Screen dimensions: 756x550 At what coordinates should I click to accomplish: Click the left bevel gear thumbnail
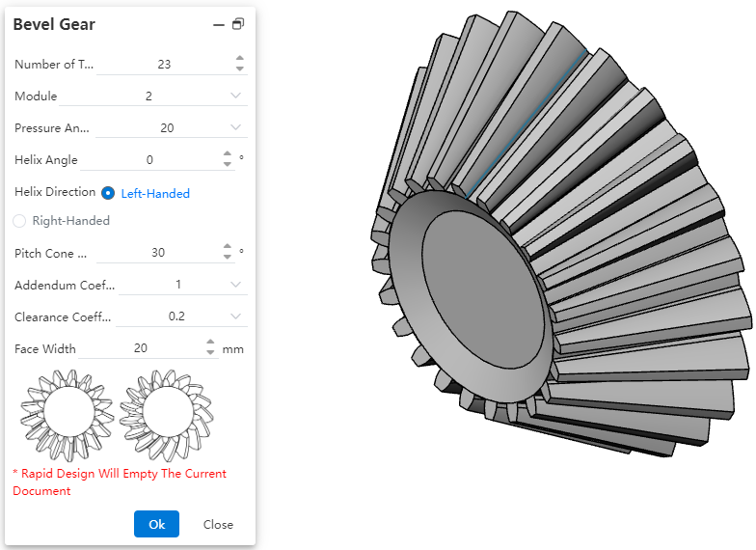click(67, 415)
